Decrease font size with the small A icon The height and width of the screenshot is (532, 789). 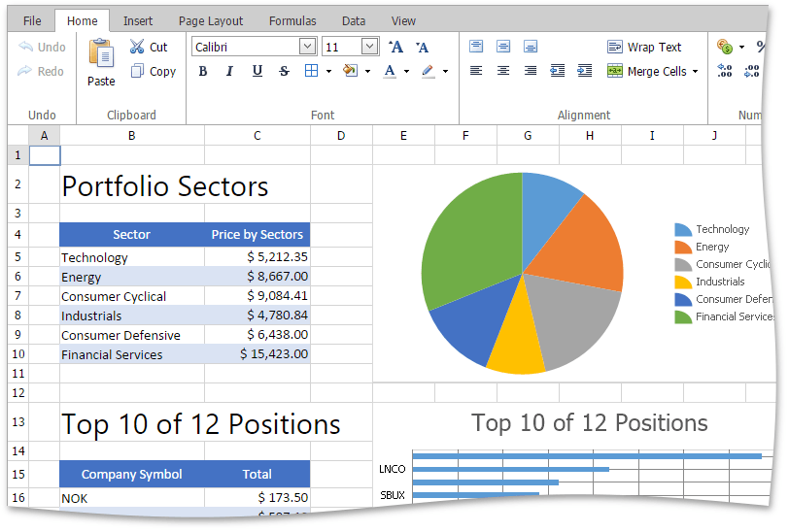coord(422,48)
